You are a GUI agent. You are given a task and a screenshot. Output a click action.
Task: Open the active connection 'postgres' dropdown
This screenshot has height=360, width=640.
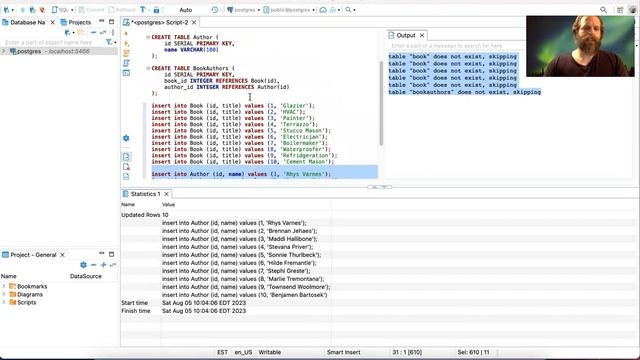click(244, 9)
